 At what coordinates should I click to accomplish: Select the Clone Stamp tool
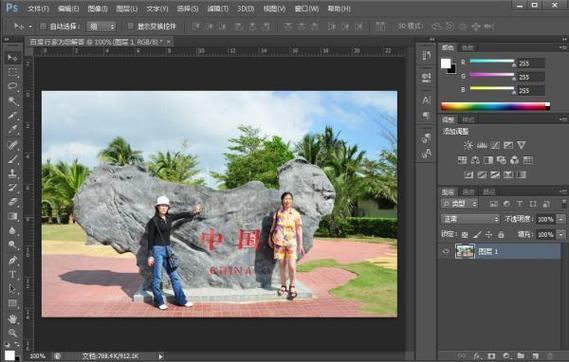(x=13, y=173)
